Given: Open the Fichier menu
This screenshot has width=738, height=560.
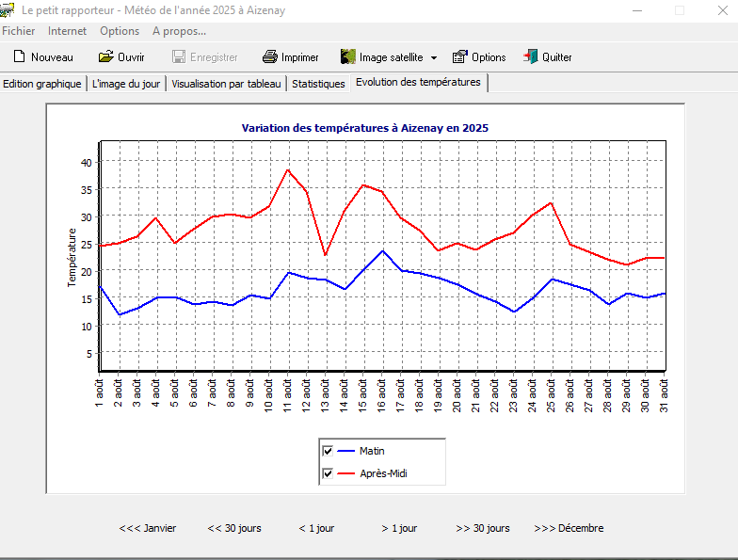Looking at the screenshot, I should pyautogui.click(x=19, y=31).
